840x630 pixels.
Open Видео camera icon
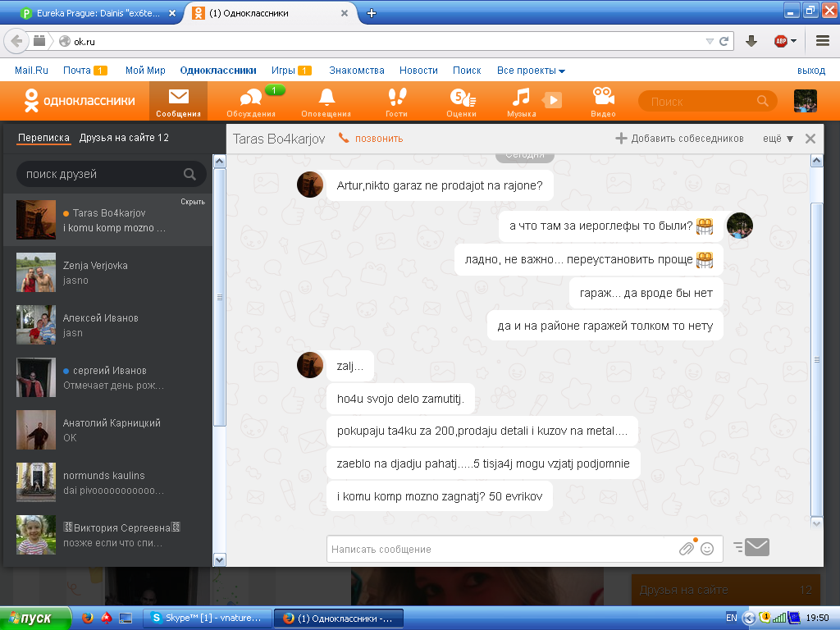coord(603,101)
